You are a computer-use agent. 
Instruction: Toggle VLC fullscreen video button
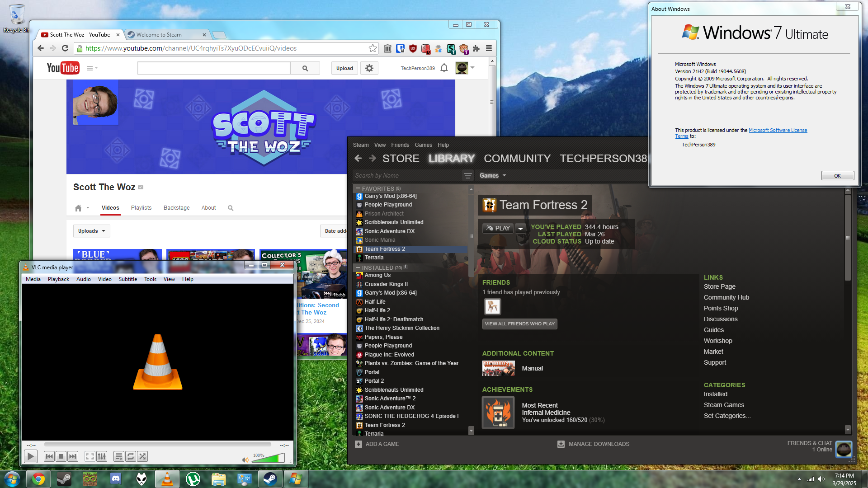coord(90,456)
